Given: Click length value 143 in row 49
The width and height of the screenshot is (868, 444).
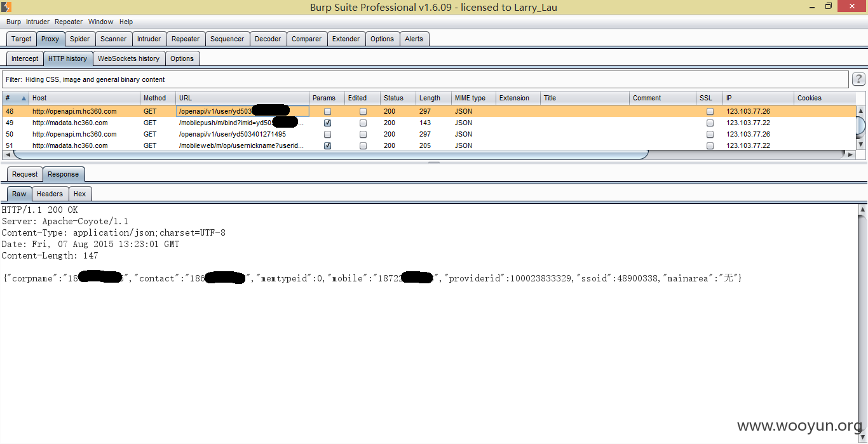Looking at the screenshot, I should coord(425,123).
